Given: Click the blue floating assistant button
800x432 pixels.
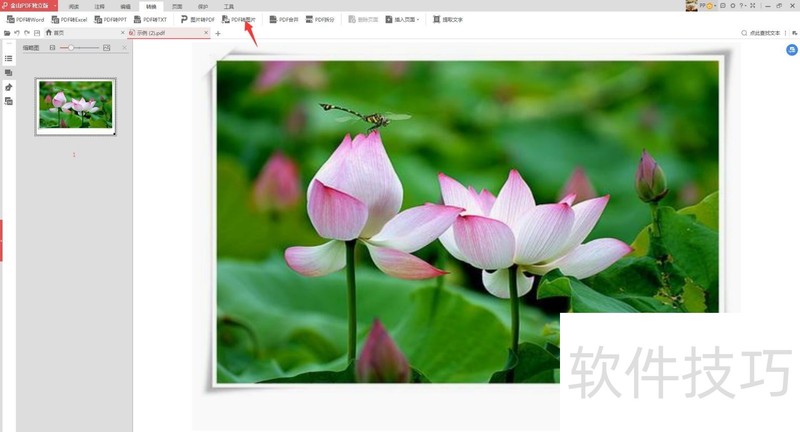Looking at the screenshot, I should coord(791,50).
